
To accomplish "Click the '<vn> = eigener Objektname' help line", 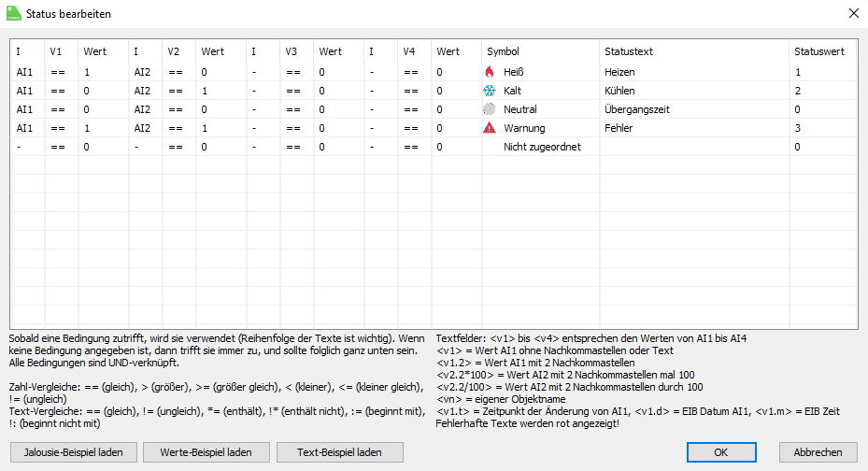I will coord(501,399).
